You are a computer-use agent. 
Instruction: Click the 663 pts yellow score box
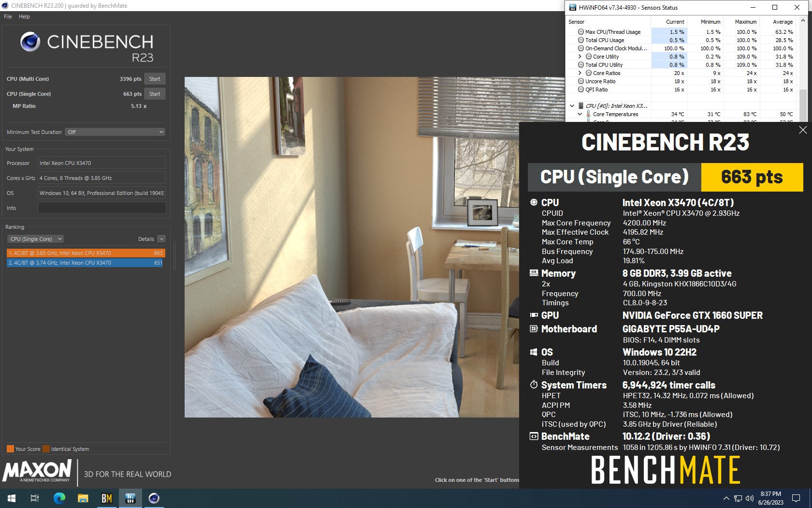tap(752, 177)
